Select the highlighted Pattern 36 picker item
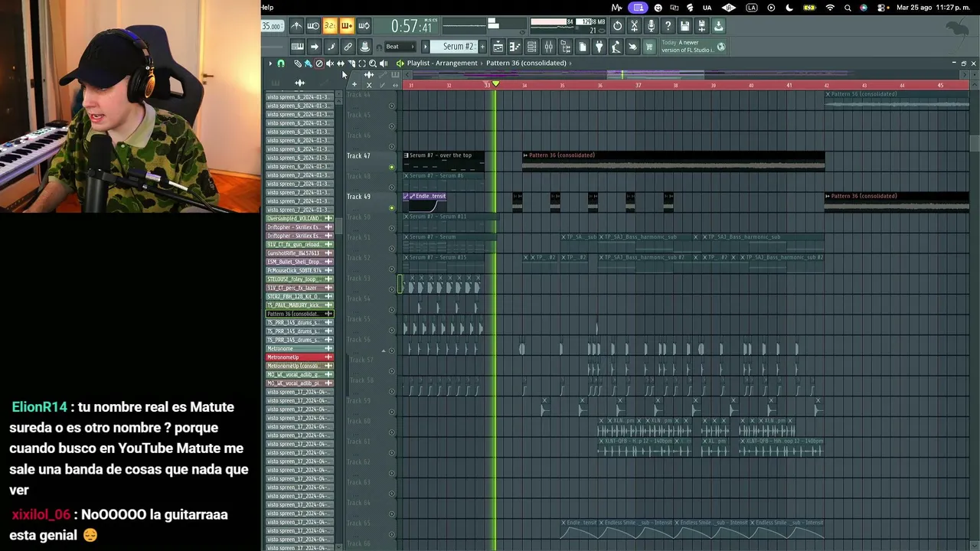The image size is (980, 551). coord(299,314)
